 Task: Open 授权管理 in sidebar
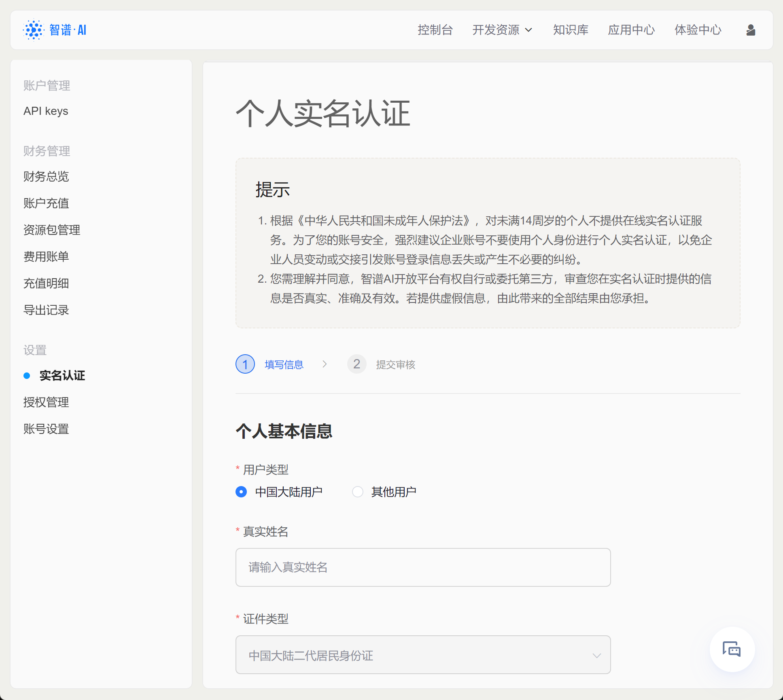(46, 402)
